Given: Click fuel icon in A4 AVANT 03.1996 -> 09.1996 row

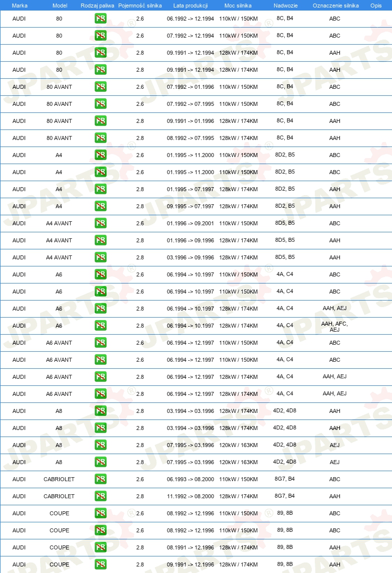Looking at the screenshot, I should 100,257.
